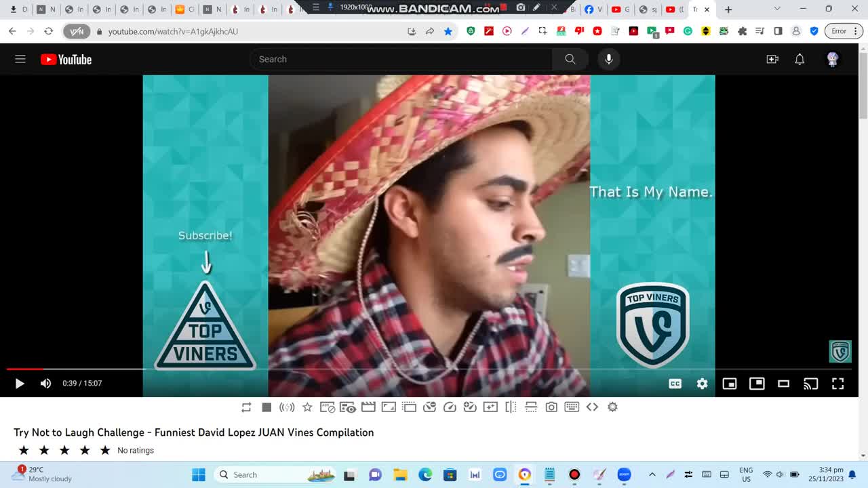868x488 pixels.
Task: Open the enhancer options gear icon
Action: click(612, 407)
